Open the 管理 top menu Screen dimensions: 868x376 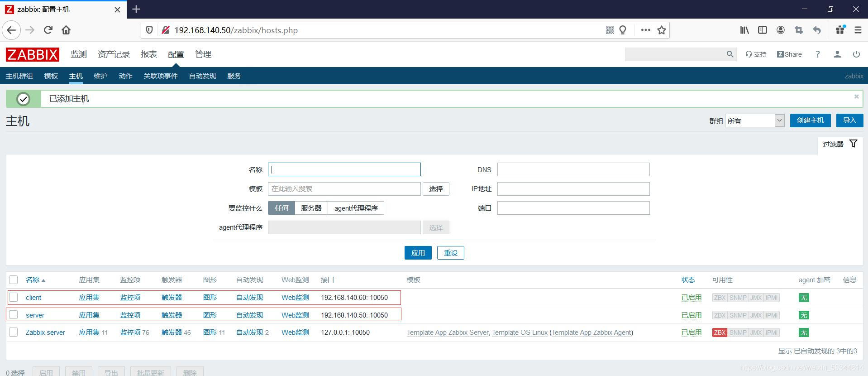coord(203,54)
